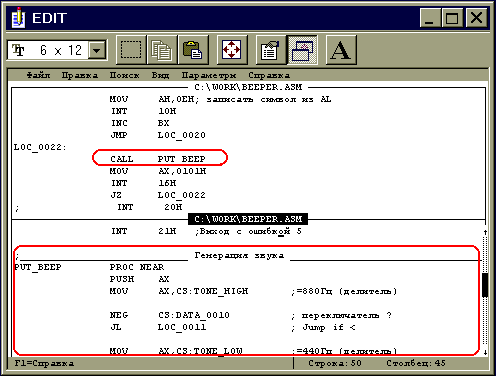Close the EDIT window
The width and height of the screenshot is (496, 376).
click(x=476, y=18)
